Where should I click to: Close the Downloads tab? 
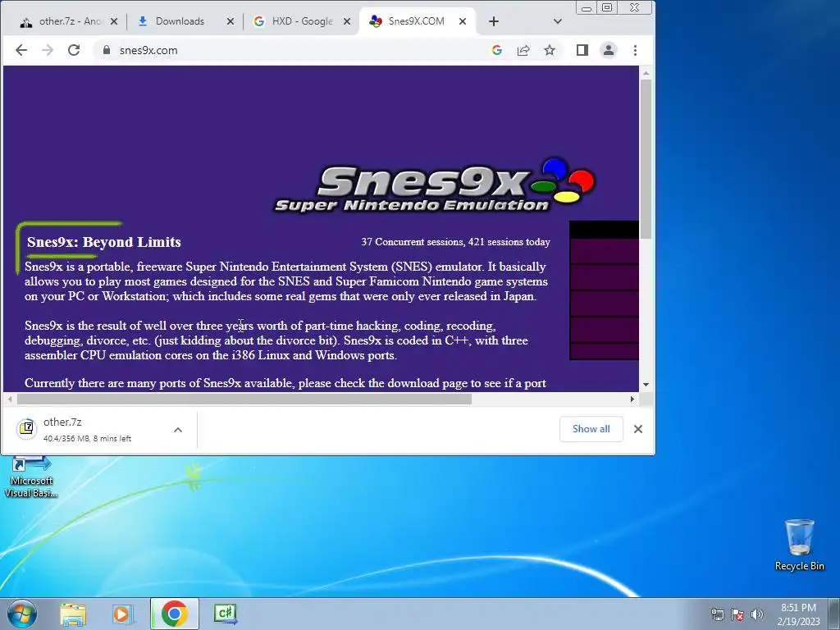pyautogui.click(x=231, y=21)
